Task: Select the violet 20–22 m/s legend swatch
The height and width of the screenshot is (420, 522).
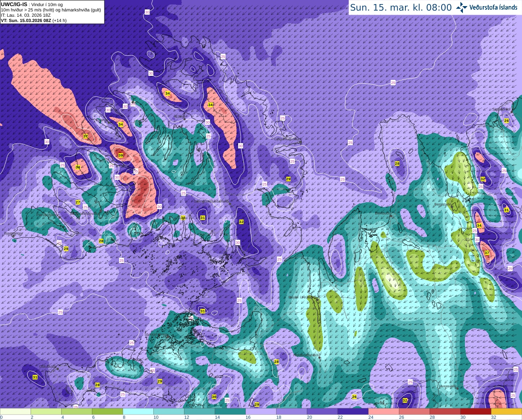Action: pyautogui.click(x=322, y=411)
